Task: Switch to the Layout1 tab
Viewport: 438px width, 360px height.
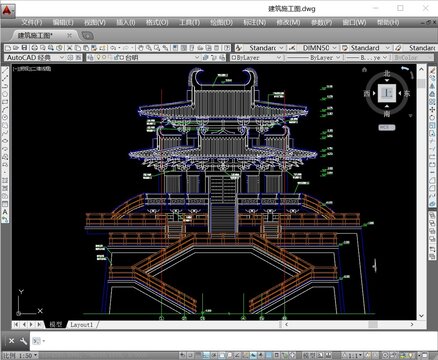Action: (x=81, y=324)
